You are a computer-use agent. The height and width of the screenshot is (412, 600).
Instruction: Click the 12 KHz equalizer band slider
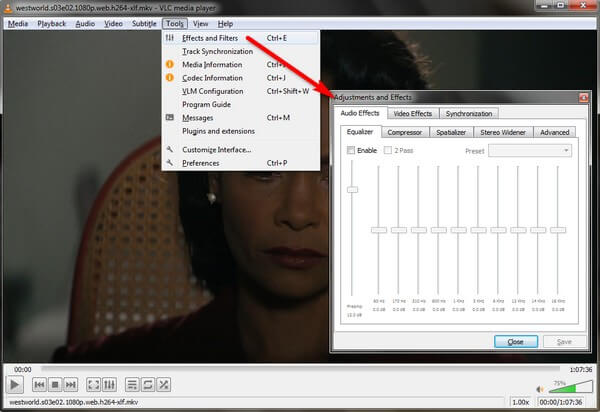coord(518,230)
